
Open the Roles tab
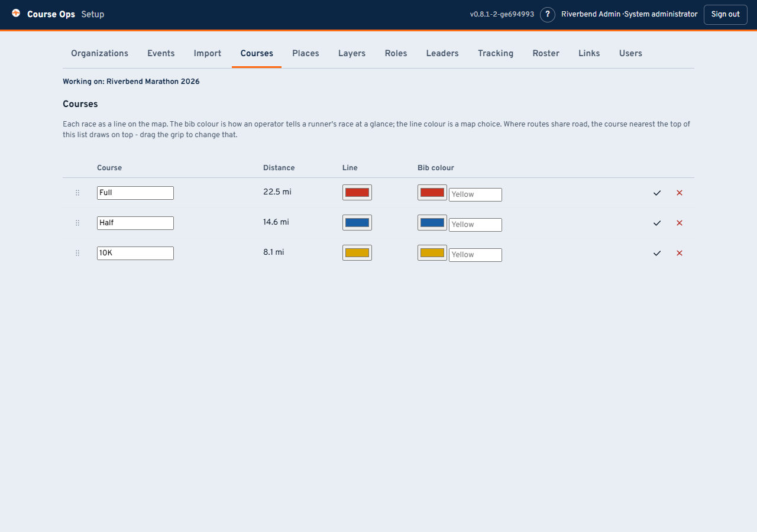[x=396, y=53]
